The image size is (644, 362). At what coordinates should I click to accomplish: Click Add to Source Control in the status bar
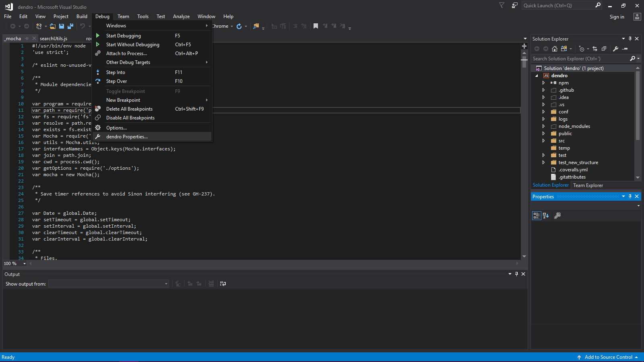pos(609,357)
